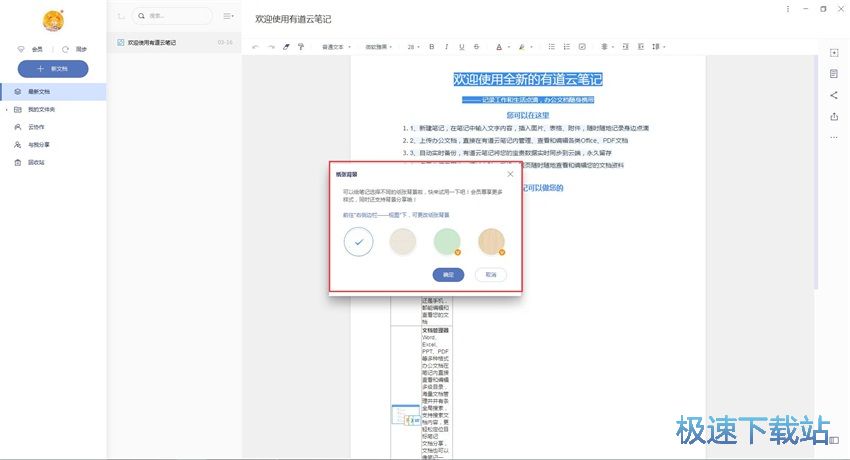Toggle italic formatting
850x460 pixels.
[x=447, y=47]
